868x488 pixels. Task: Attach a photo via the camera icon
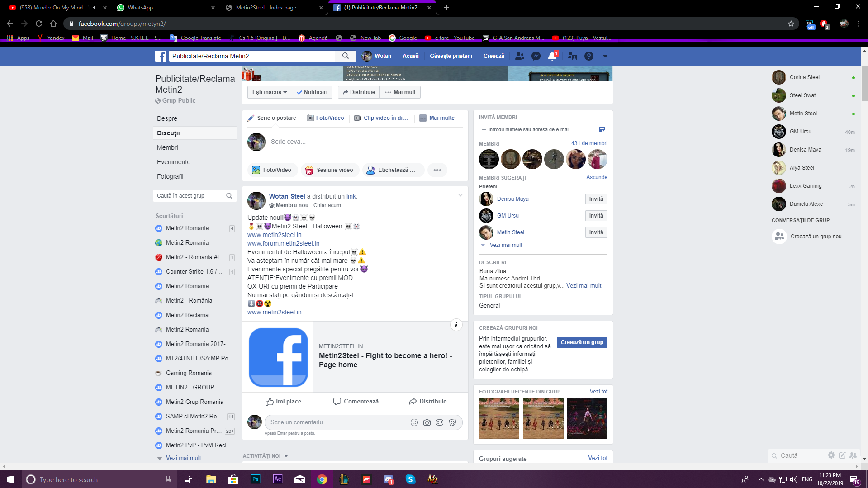coord(427,422)
